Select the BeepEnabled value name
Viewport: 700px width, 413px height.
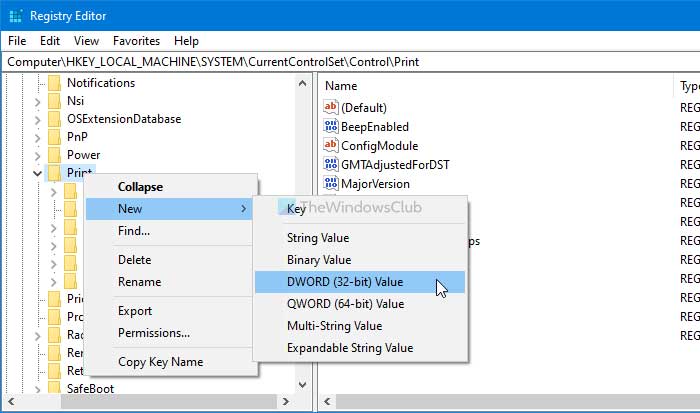[375, 127]
